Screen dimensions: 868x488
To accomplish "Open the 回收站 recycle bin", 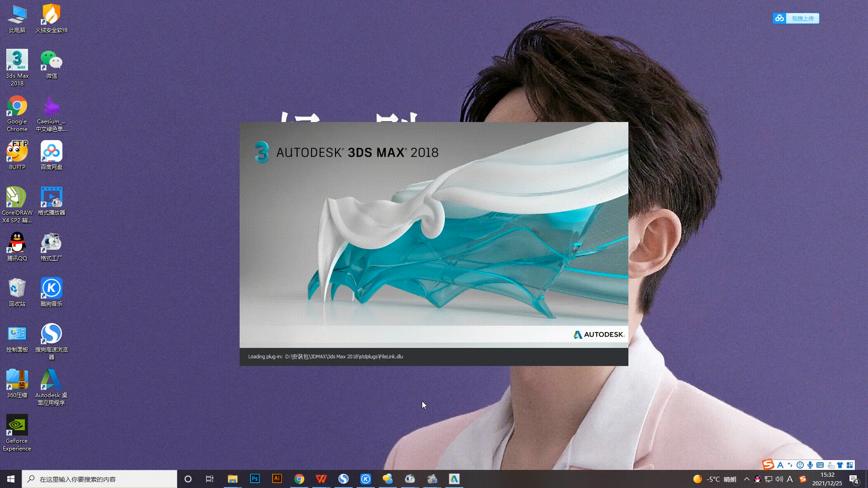I will pos(17,292).
